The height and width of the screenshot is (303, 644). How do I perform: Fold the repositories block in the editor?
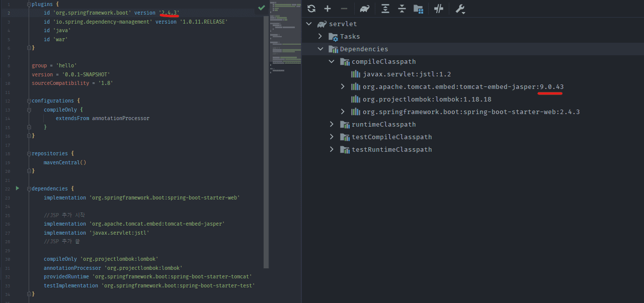[29, 153]
